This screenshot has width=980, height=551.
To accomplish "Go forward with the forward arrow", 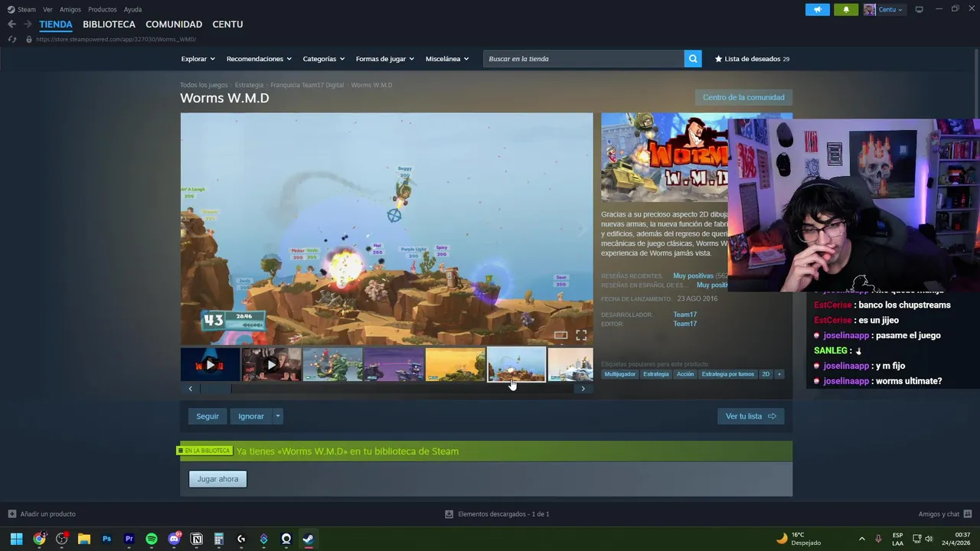I will tap(28, 24).
